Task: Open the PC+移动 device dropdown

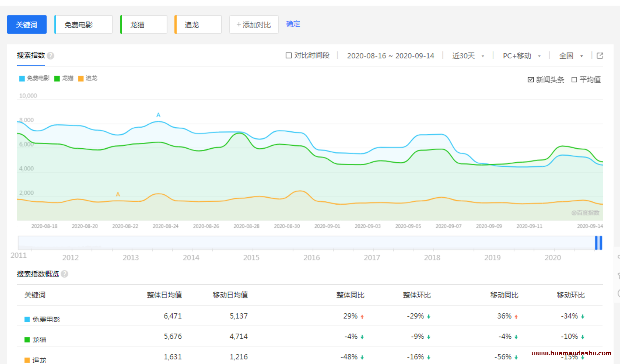Action: tap(522, 56)
